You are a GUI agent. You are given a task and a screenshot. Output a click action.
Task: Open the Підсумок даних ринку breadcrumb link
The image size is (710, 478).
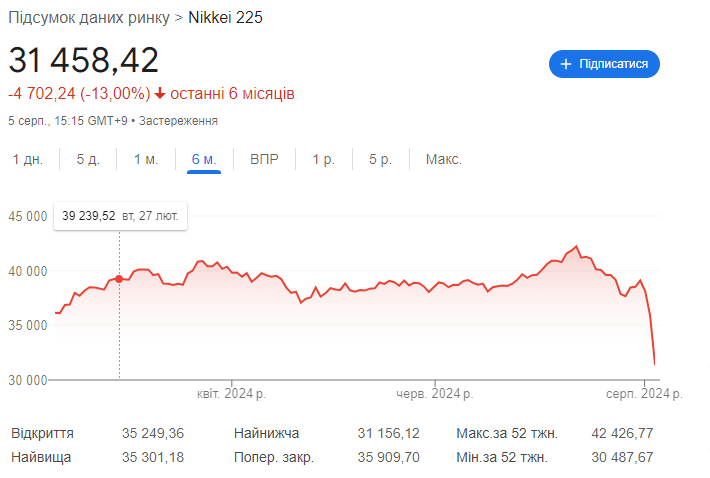pyautogui.click(x=88, y=18)
